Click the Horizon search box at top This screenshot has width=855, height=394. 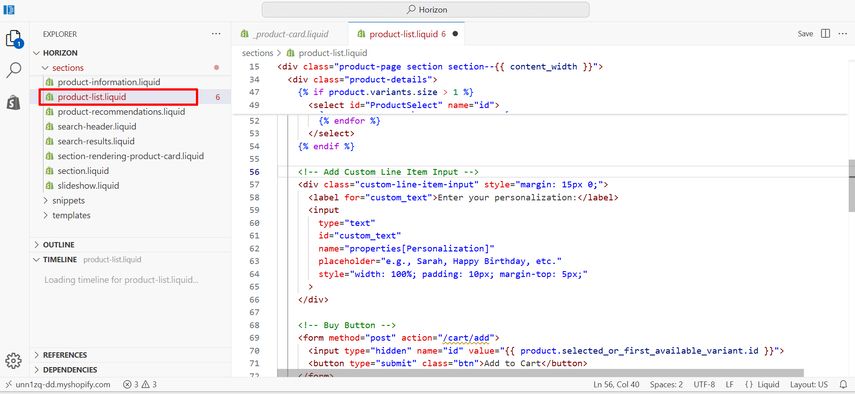pyautogui.click(x=425, y=10)
